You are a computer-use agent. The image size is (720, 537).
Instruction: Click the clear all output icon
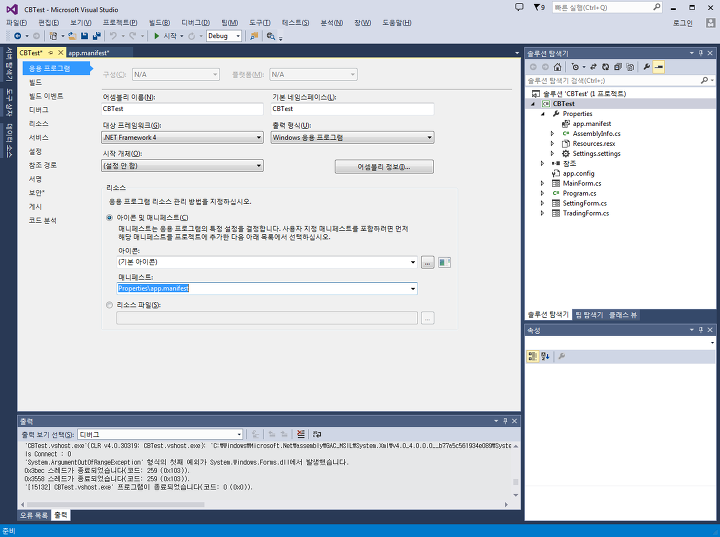[x=301, y=434]
